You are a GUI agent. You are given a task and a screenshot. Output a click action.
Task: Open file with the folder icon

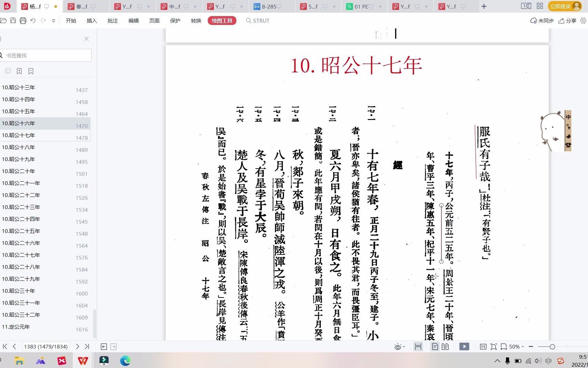3,21
